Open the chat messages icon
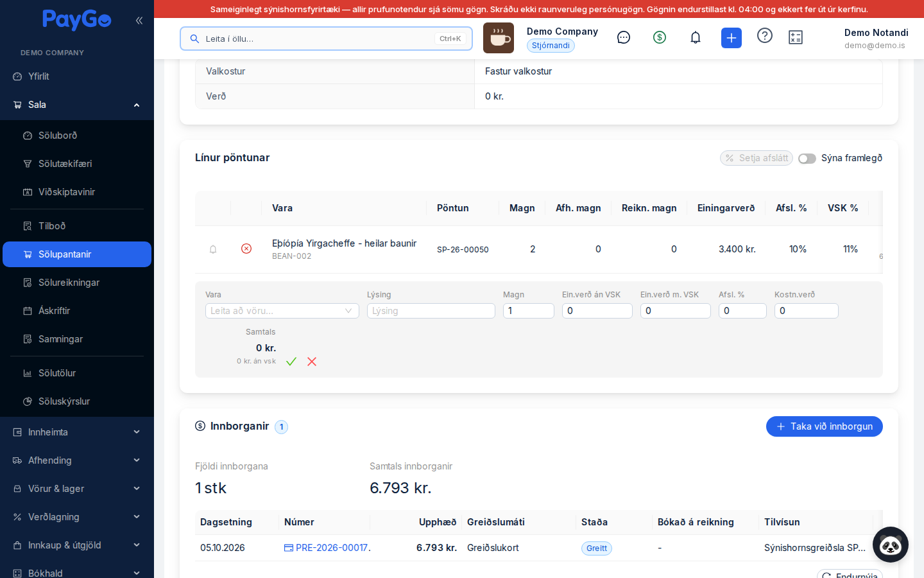Viewport: 924px width, 578px height. click(x=624, y=38)
